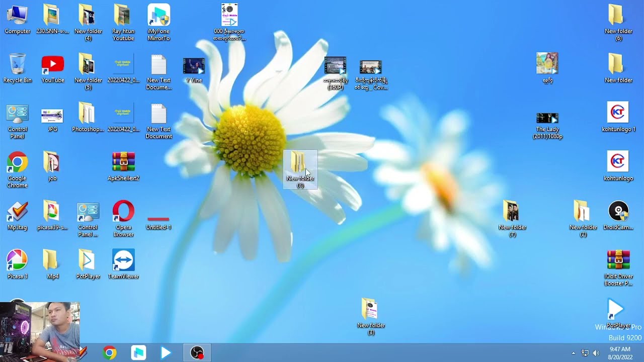Select the video thumbnail ending in Cov...
644x362 pixels.
(371, 74)
